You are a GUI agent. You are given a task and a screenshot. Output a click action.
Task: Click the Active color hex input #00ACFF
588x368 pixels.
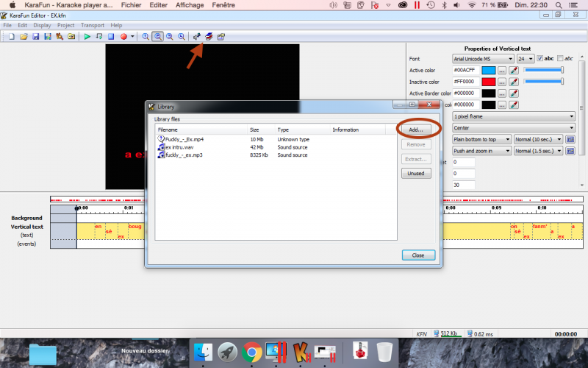466,70
